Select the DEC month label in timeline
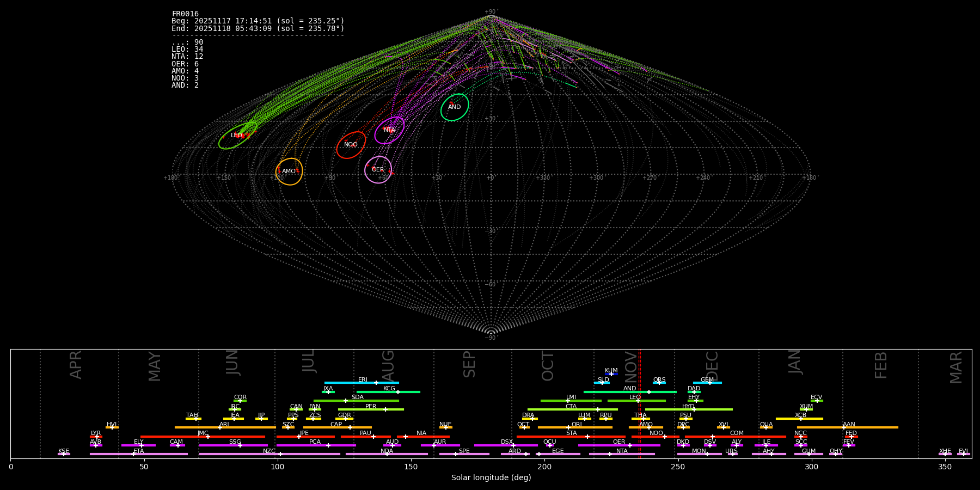This screenshot has height=490, width=980. (x=712, y=366)
